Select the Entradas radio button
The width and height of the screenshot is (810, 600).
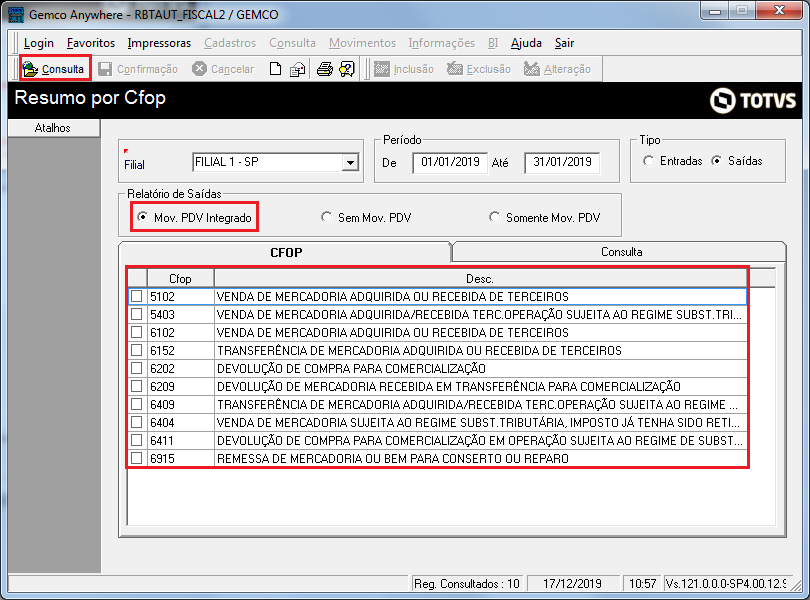(x=648, y=161)
